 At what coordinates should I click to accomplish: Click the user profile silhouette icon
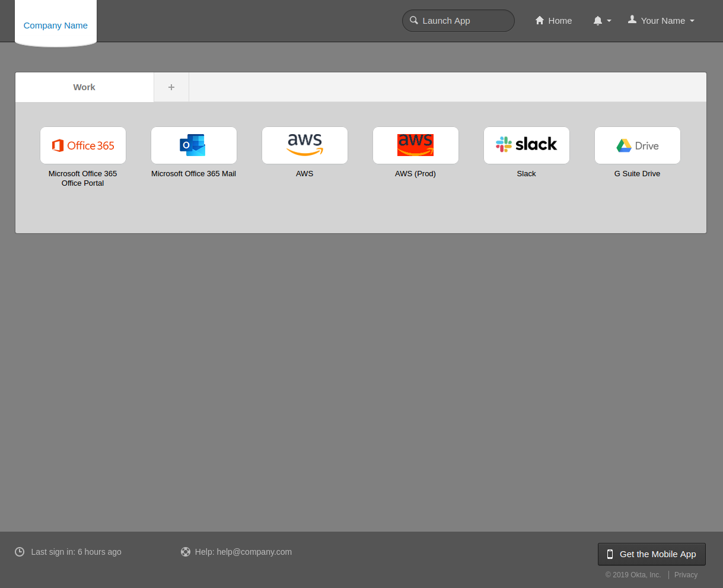[x=632, y=20]
